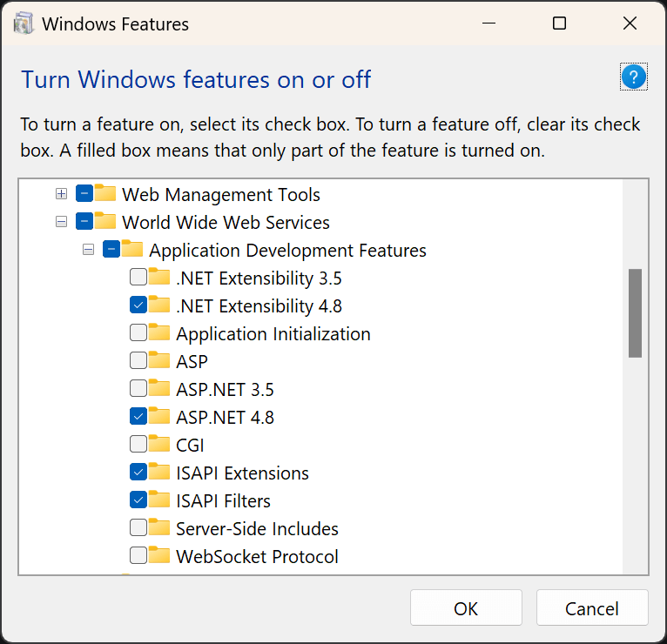Viewport: 667px width, 644px height.
Task: Select the Application Initialization label
Action: [x=273, y=334]
